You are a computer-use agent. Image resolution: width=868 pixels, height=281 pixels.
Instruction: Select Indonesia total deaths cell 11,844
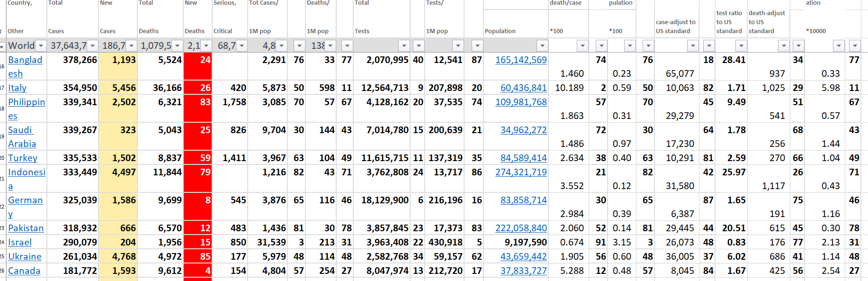[x=160, y=179]
